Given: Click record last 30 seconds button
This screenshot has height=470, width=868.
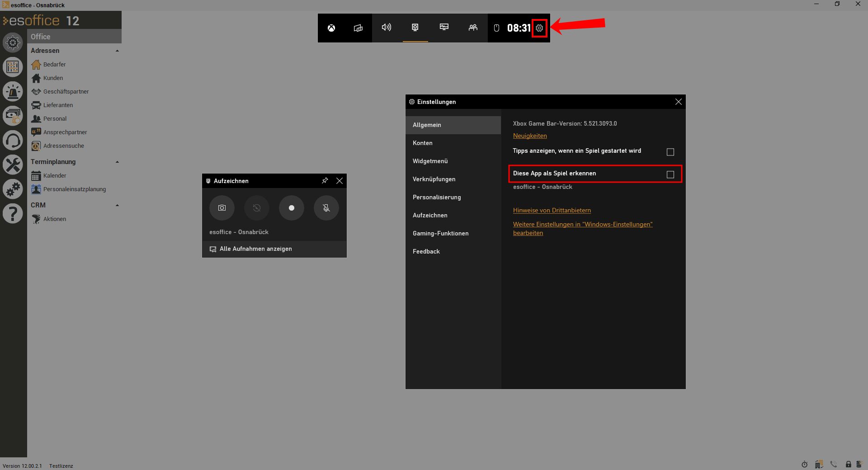Looking at the screenshot, I should click(x=257, y=208).
